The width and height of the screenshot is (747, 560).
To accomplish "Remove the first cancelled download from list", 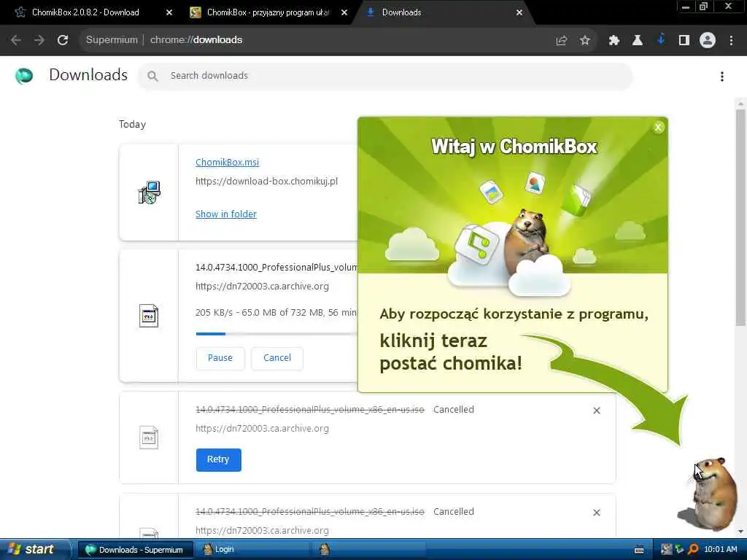I will pyautogui.click(x=597, y=411).
